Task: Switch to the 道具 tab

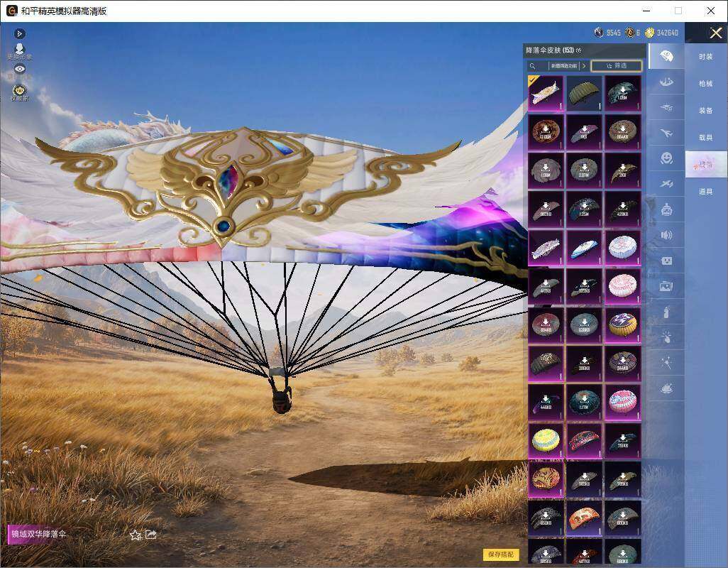Action: pyautogui.click(x=706, y=192)
